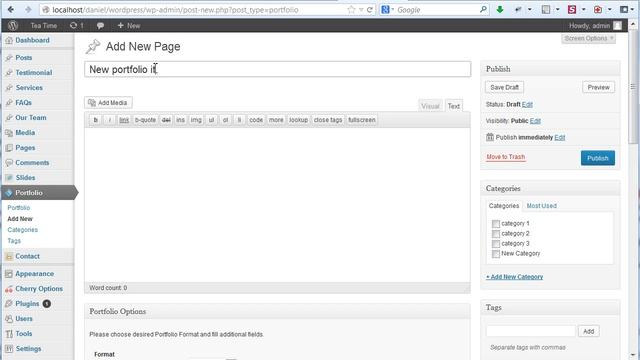The width and height of the screenshot is (640, 360).
Task: Enter fullscreen with the fullscreen quicktag
Action: click(x=362, y=120)
